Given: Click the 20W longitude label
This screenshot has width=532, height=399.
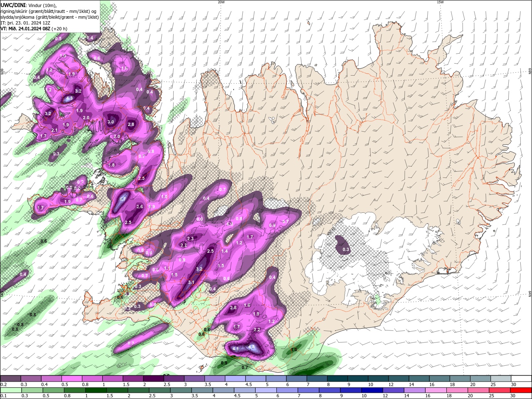Looking at the screenshot, I should 221,2.
